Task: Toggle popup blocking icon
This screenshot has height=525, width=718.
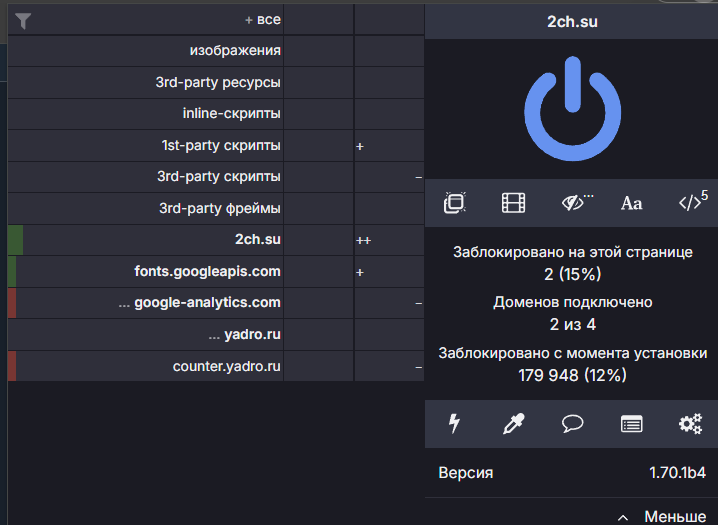Action: (455, 202)
